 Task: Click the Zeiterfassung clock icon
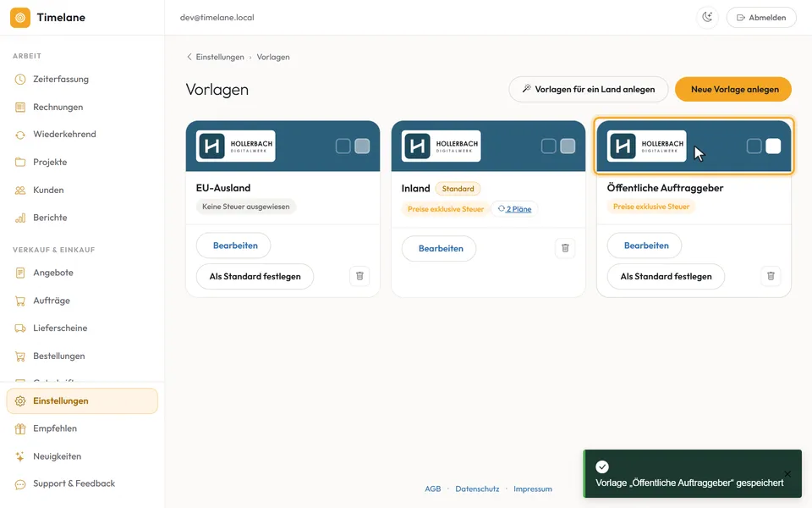coord(20,80)
